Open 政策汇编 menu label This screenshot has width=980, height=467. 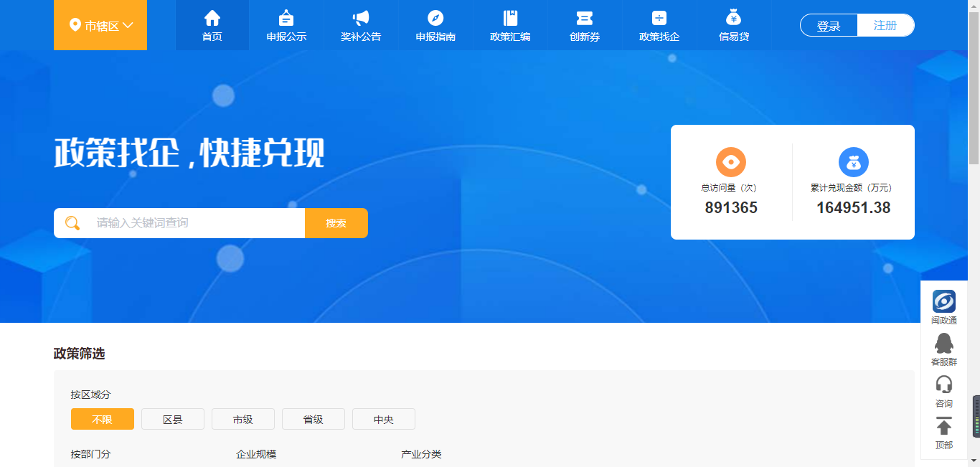(x=510, y=37)
